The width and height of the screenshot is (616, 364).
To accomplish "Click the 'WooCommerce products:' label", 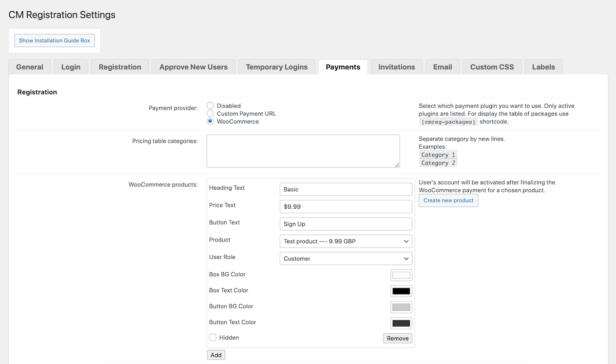I will pos(163,185).
